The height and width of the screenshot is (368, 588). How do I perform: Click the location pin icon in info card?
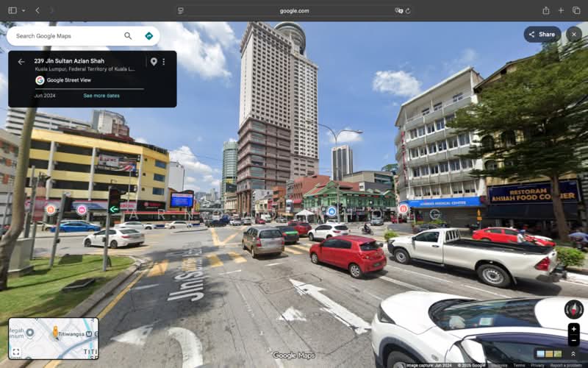tap(154, 62)
